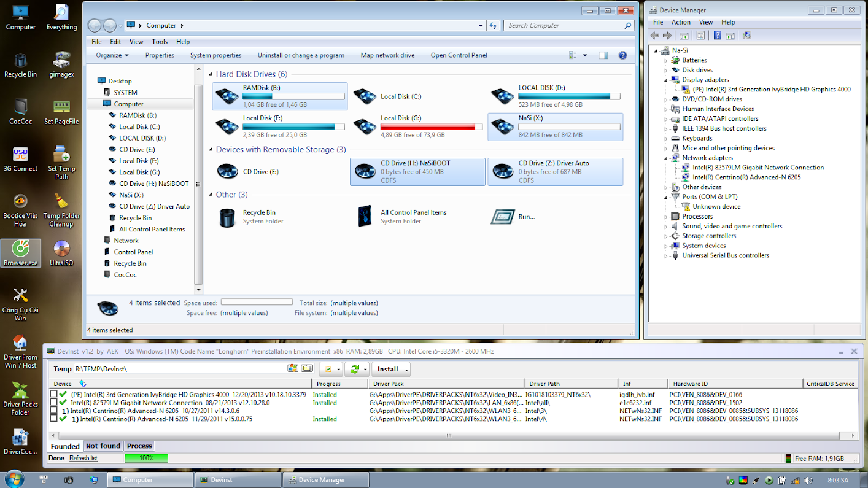Click the sort icon beside Device column header
The image size is (868, 488).
click(x=83, y=384)
